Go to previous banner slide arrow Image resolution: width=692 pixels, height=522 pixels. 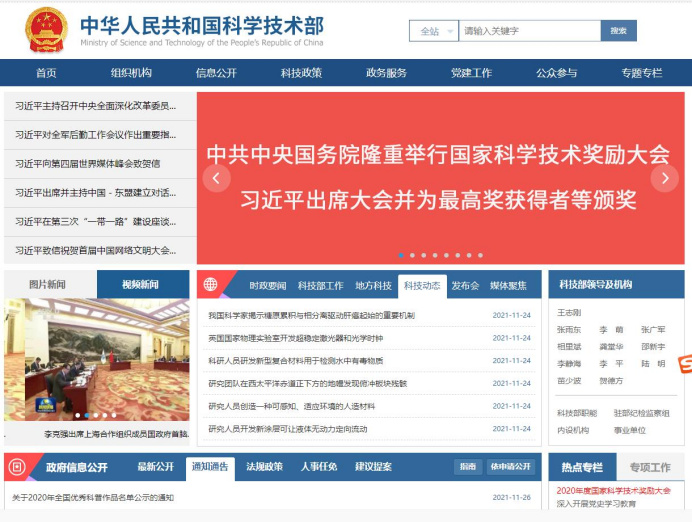coord(216,178)
